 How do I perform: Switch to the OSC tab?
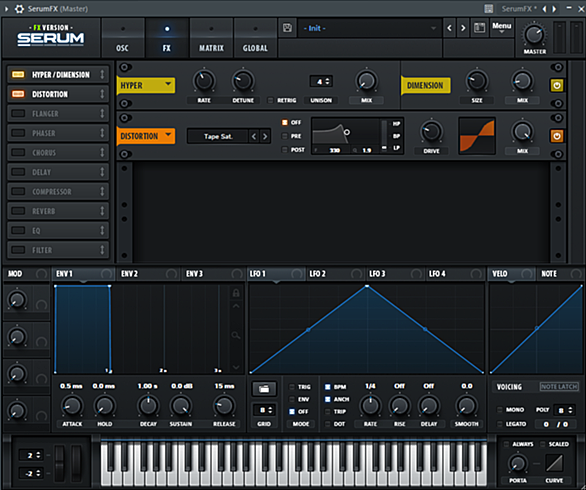tap(123, 39)
